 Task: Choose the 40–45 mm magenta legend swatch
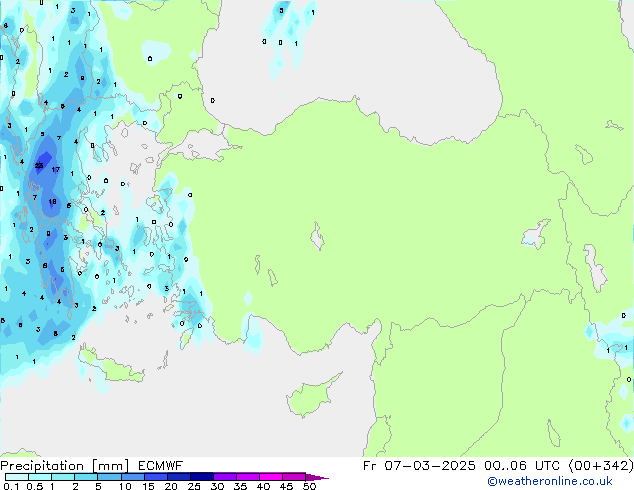tap(271, 477)
